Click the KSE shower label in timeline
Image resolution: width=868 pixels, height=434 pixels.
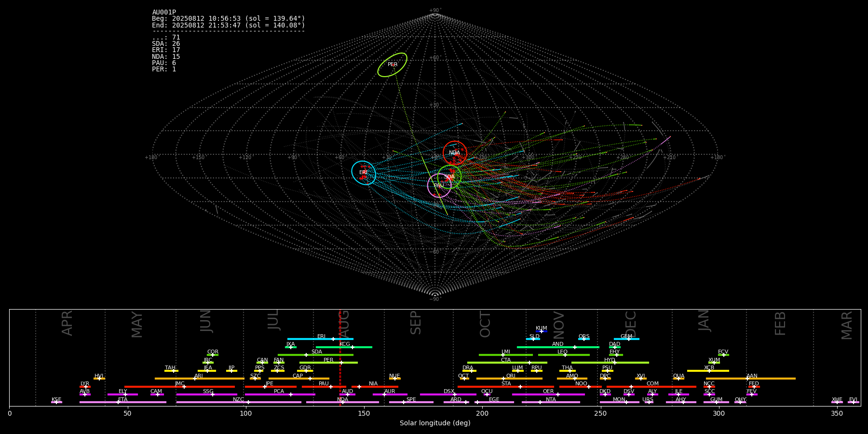click(x=56, y=400)
